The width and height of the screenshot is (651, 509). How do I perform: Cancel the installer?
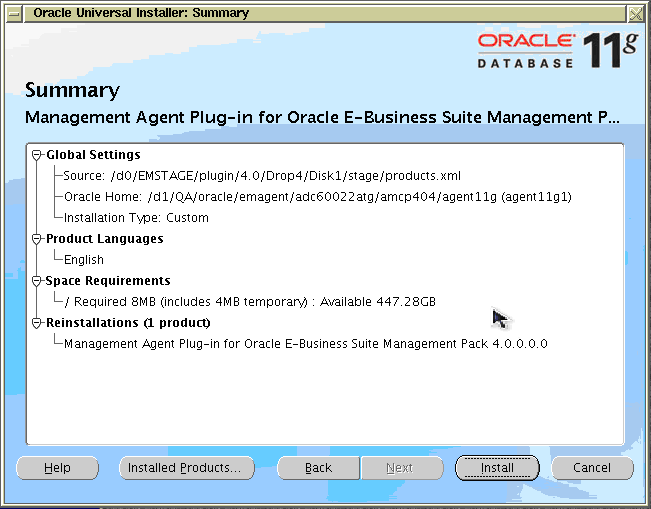(592, 468)
